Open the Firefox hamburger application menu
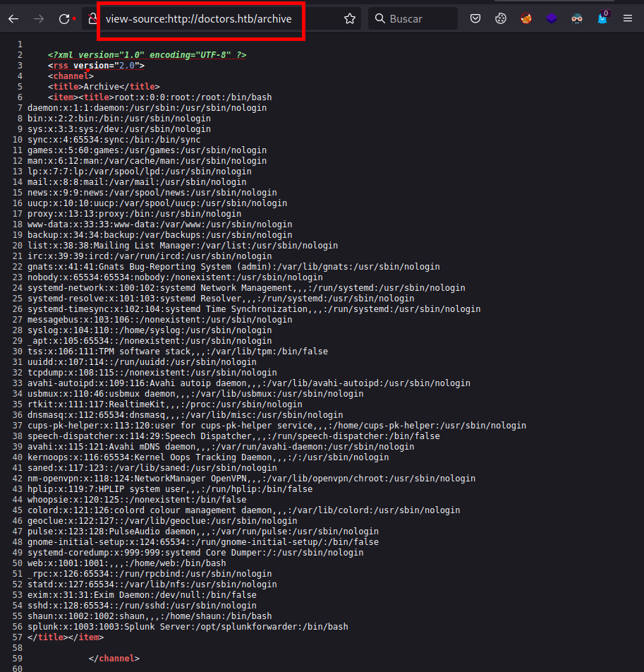The height and width of the screenshot is (672, 644). pos(627,19)
